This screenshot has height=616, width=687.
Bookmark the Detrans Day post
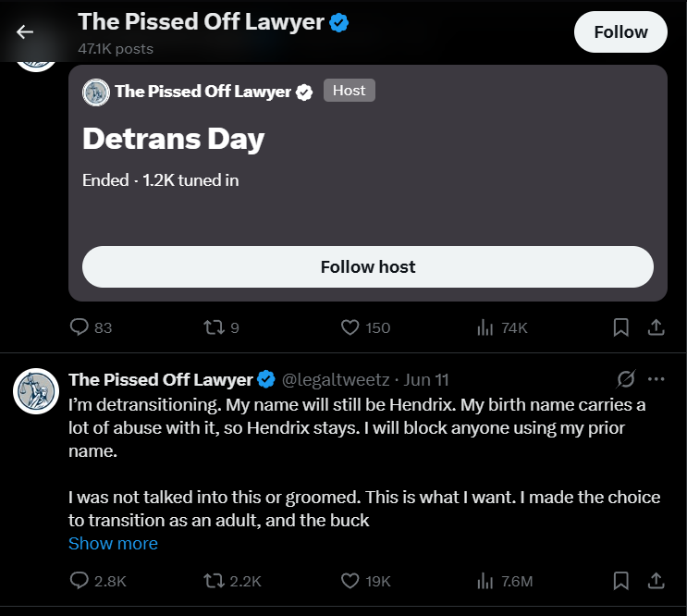click(x=620, y=327)
